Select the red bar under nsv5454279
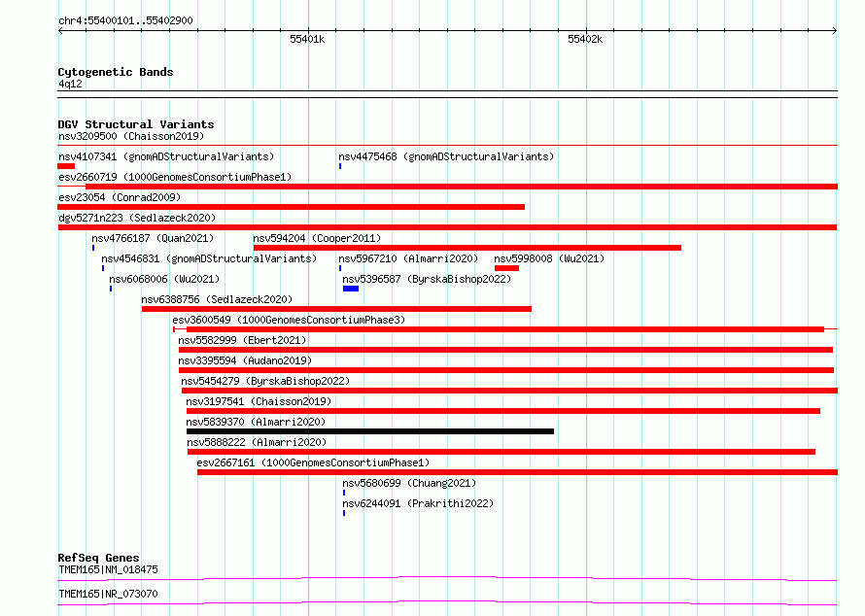The image size is (865, 616). click(509, 391)
